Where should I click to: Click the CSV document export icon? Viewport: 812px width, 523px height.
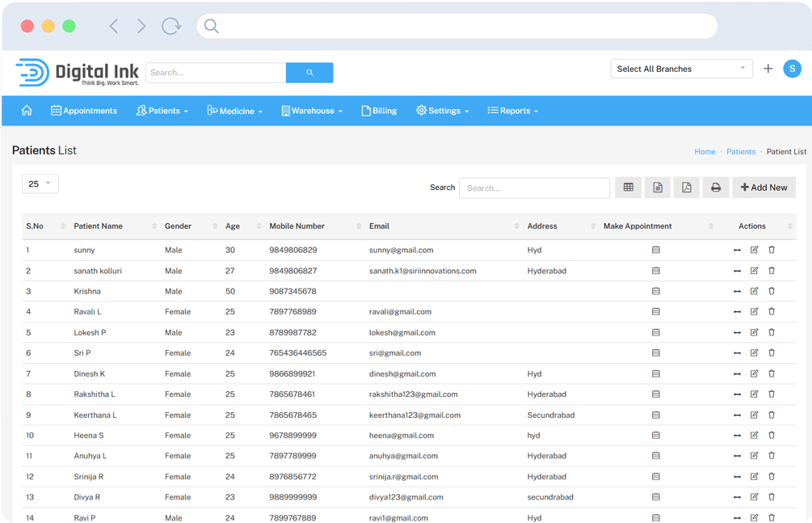click(x=657, y=188)
